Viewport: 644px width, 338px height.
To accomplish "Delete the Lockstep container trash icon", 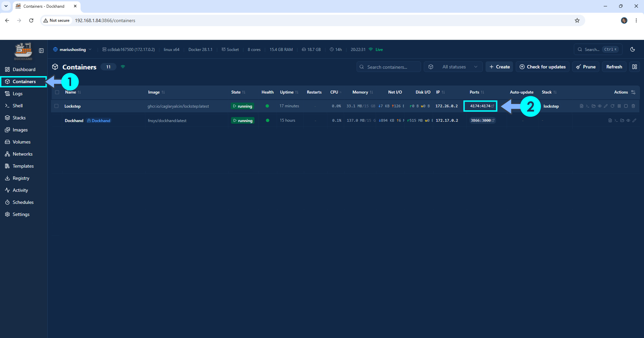I will point(633,106).
